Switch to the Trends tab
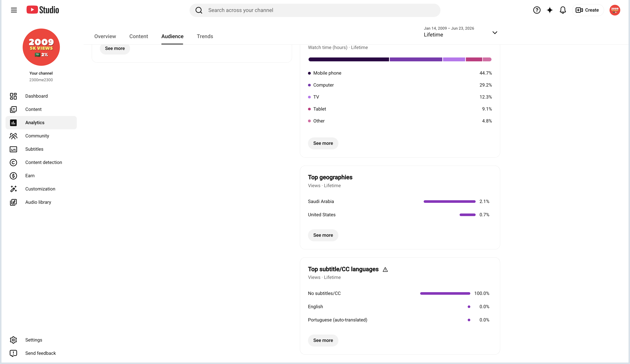This screenshot has height=364, width=630. click(205, 36)
